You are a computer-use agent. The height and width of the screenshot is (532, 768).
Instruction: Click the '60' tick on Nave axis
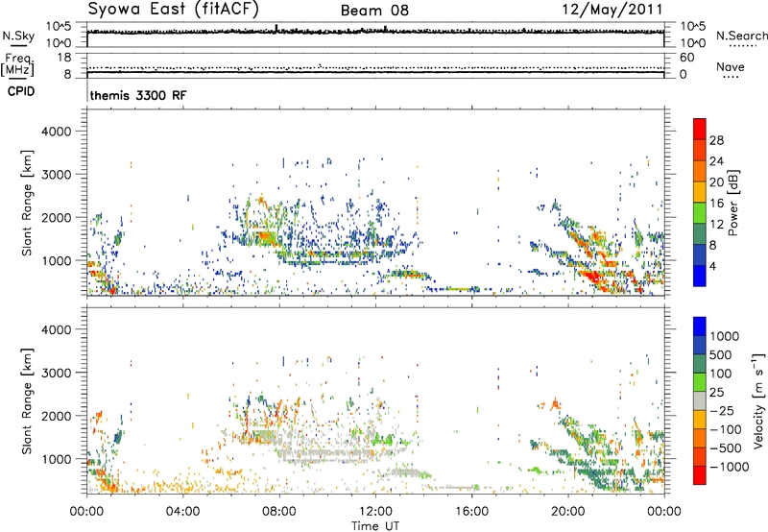686,58
